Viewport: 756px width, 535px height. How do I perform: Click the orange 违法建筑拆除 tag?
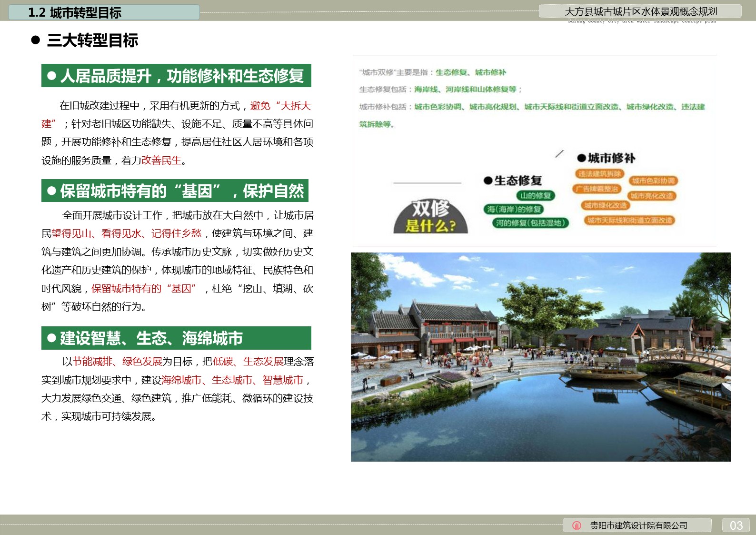pyautogui.click(x=599, y=174)
